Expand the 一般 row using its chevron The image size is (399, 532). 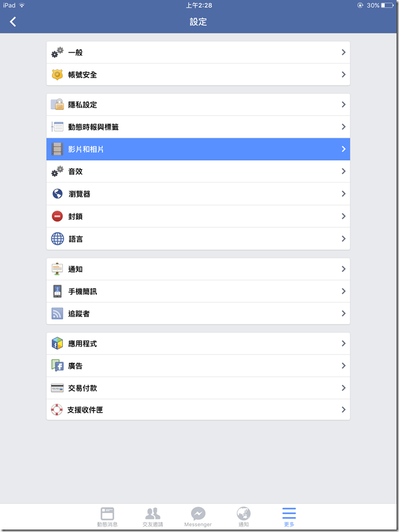(343, 53)
